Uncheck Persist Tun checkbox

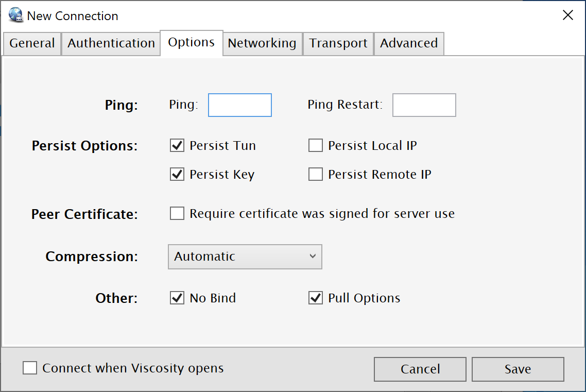point(177,145)
